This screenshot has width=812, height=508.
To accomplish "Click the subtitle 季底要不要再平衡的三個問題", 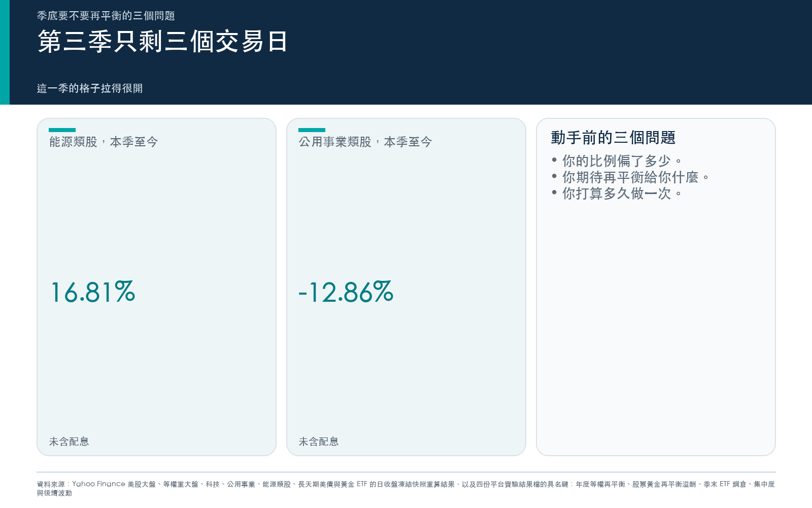I will [x=106, y=16].
